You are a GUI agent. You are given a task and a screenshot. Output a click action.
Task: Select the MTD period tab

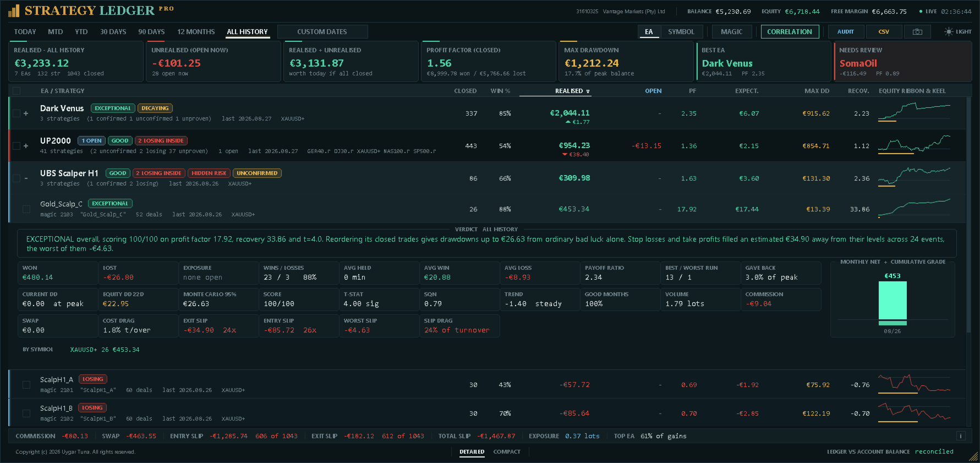coord(55,32)
